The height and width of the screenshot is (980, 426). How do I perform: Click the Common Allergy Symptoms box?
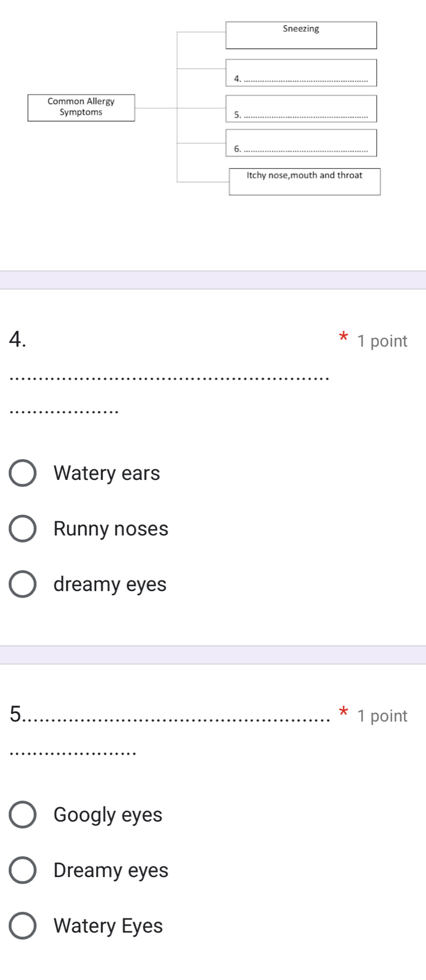[81, 106]
